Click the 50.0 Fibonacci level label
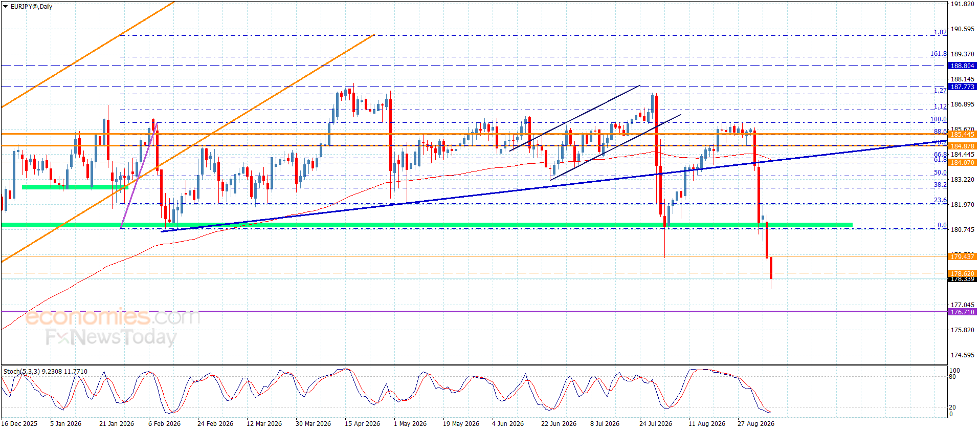 pyautogui.click(x=940, y=173)
